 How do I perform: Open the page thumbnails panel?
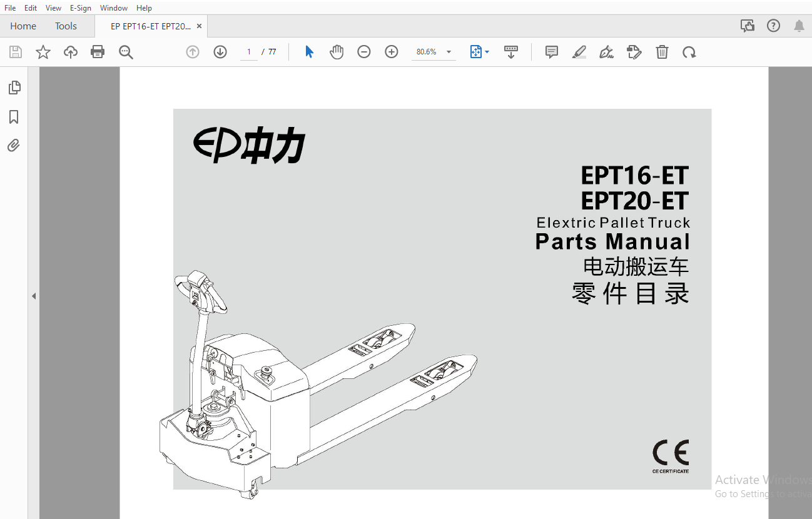pyautogui.click(x=14, y=88)
